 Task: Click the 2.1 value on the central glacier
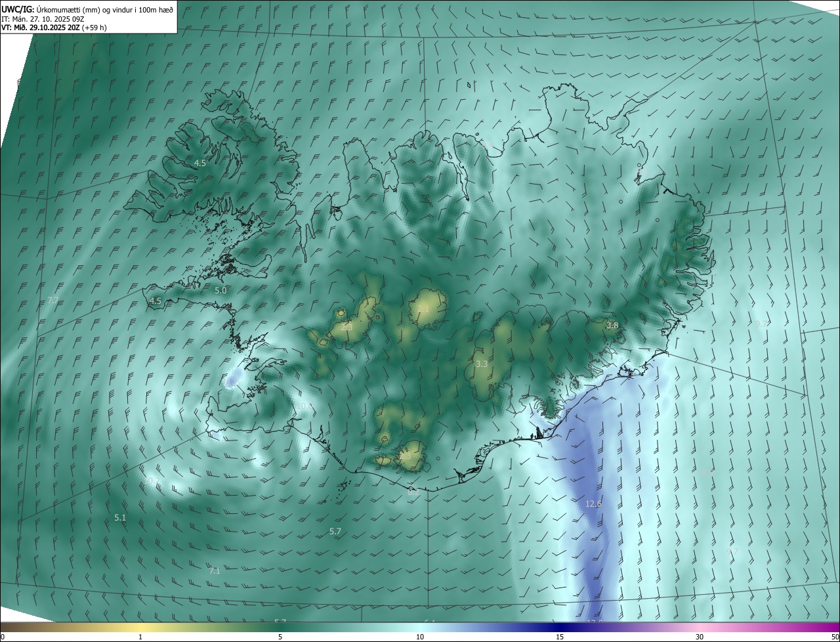tap(423, 309)
